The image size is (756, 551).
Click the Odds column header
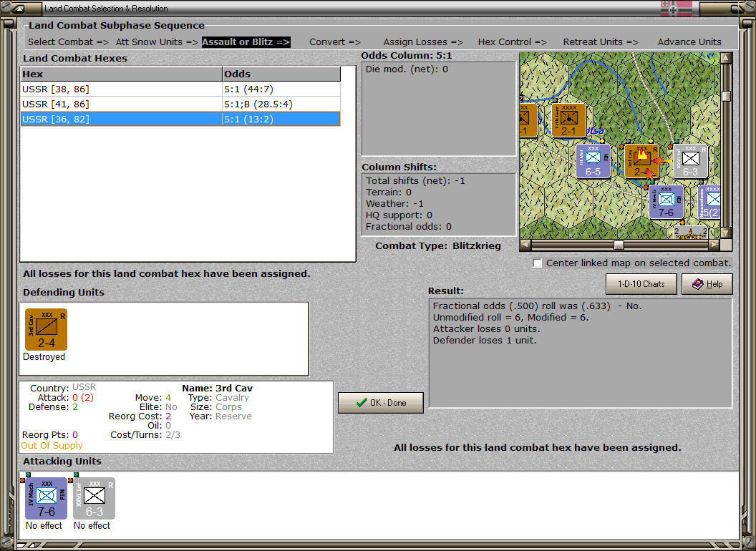click(281, 74)
